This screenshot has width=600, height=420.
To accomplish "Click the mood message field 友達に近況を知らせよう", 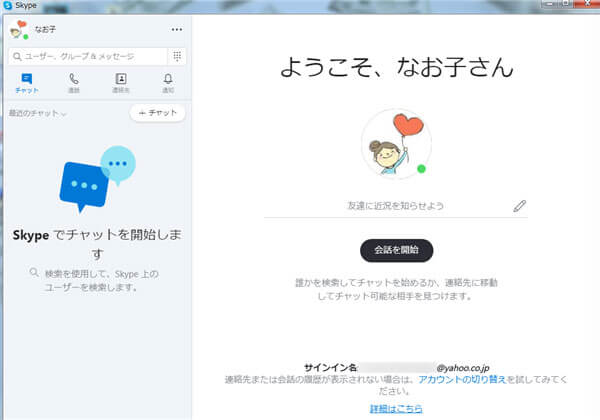I will [x=396, y=206].
